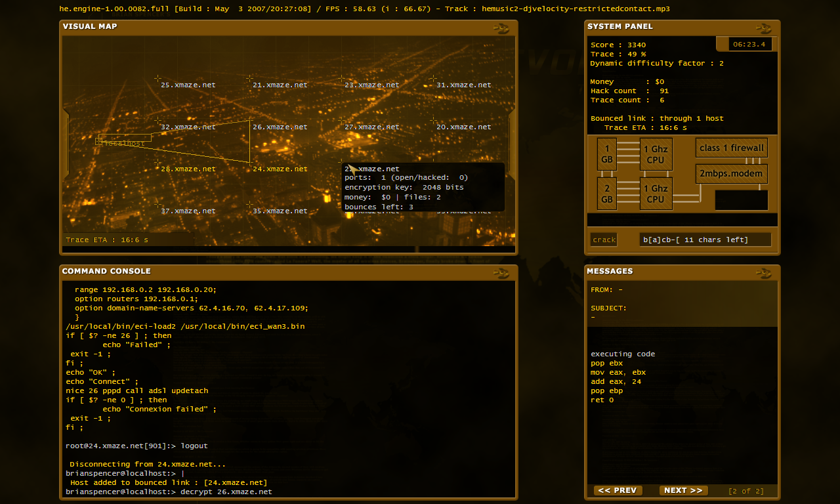Viewport: 840px width, 504px height.
Task: Click the password crack input field
Action: pyautogui.click(x=705, y=239)
